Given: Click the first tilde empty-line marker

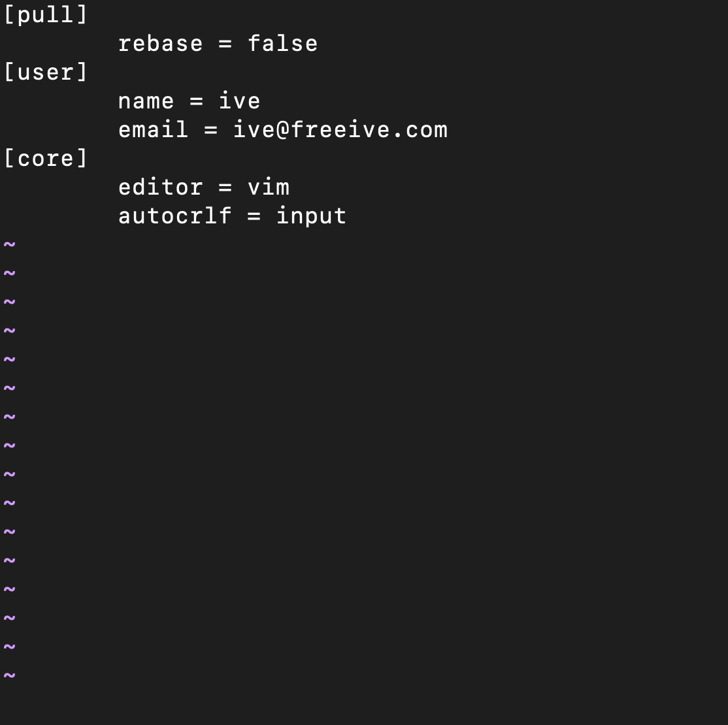Looking at the screenshot, I should click(10, 245).
